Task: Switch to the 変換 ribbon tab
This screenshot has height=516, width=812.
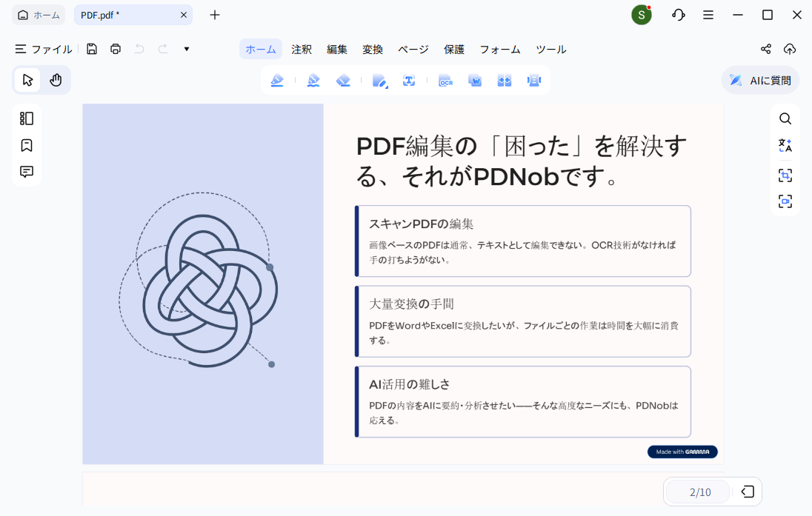Action: click(373, 49)
